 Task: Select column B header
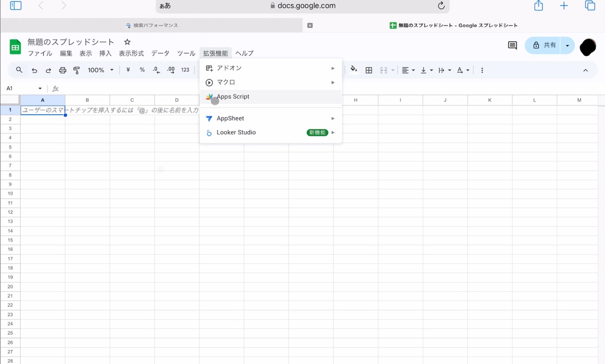(87, 100)
